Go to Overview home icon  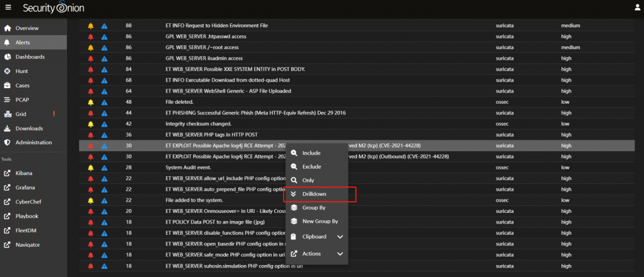pyautogui.click(x=7, y=28)
